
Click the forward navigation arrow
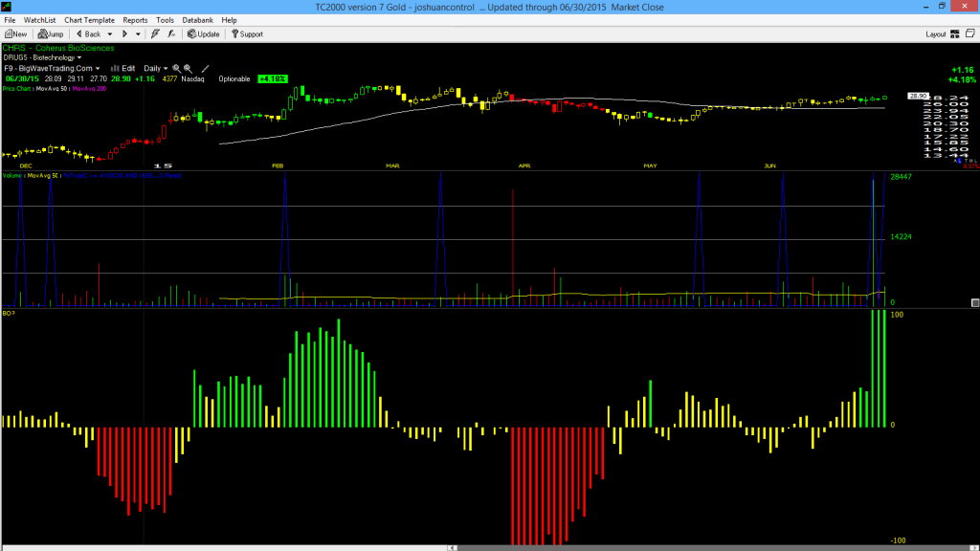click(124, 34)
